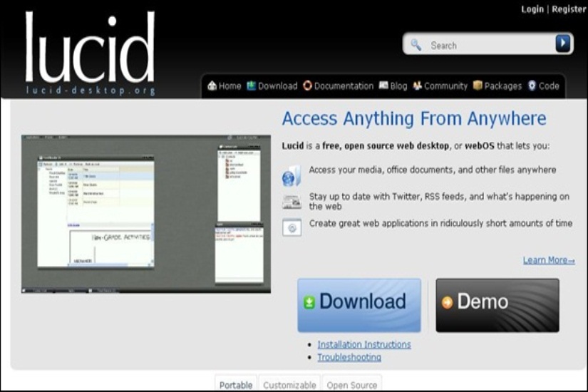The height and width of the screenshot is (392, 588).
Task: Switch to the Customizable tab
Action: [x=289, y=383]
